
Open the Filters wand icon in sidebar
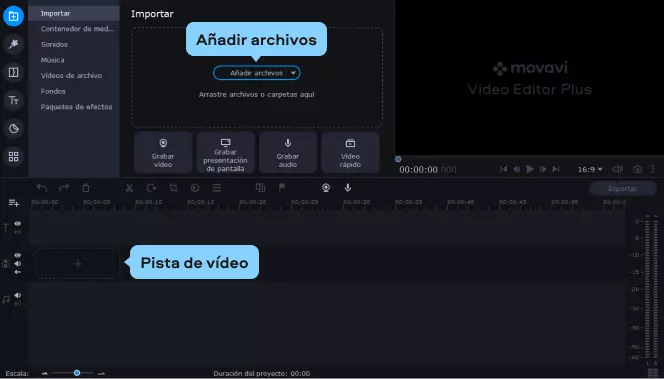(x=14, y=44)
